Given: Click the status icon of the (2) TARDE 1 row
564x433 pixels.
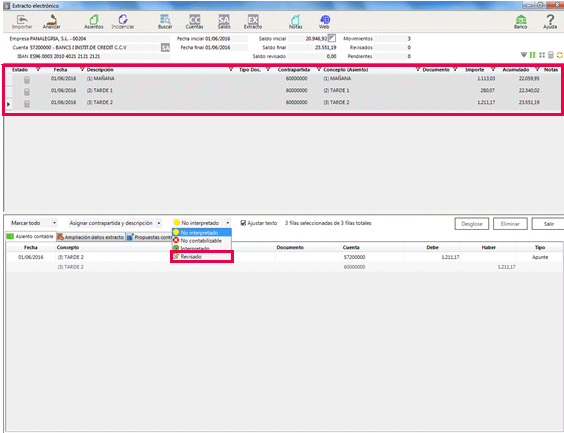Looking at the screenshot, I should tap(27, 92).
